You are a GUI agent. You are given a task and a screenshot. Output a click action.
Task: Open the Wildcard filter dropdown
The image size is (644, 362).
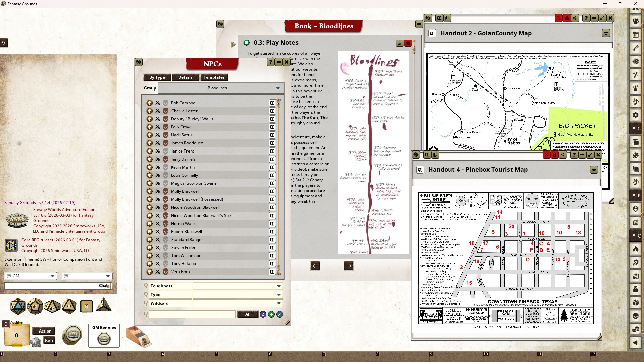[x=279, y=303]
